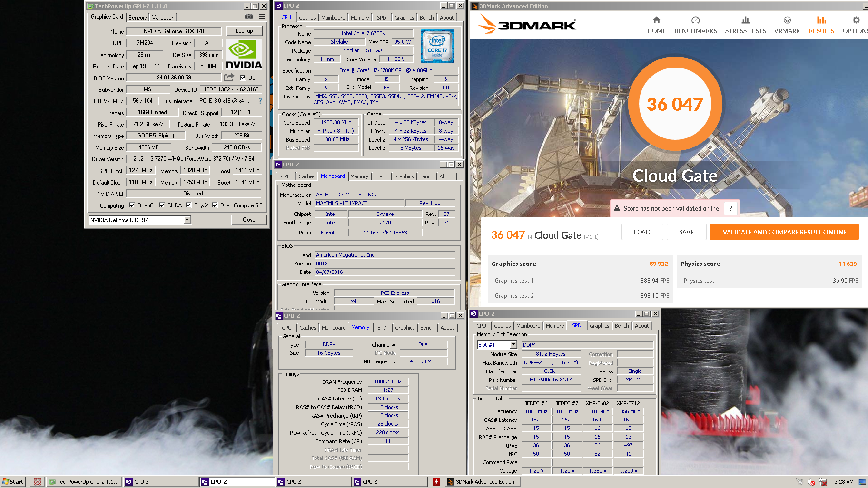Click the Driver Version field in GPU-Z

194,159
